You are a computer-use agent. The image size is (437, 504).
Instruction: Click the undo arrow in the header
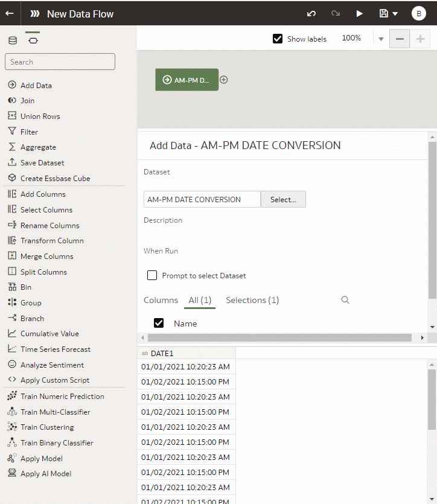[x=311, y=13]
